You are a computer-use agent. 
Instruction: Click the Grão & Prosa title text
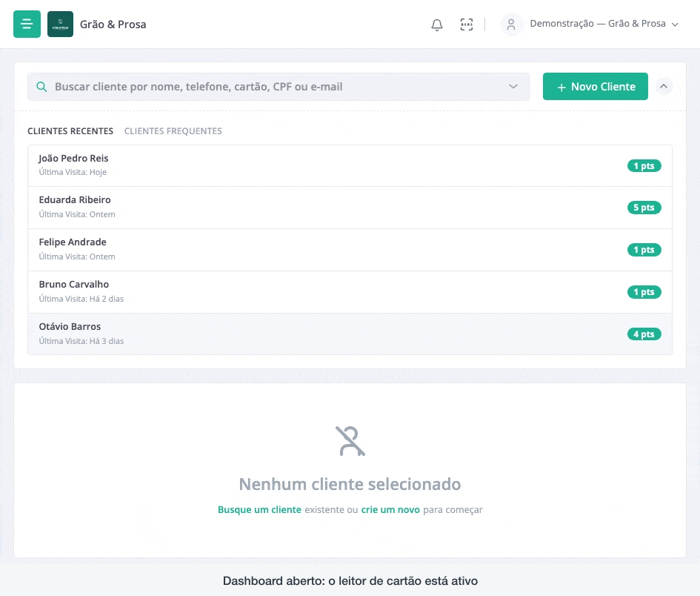click(x=113, y=24)
